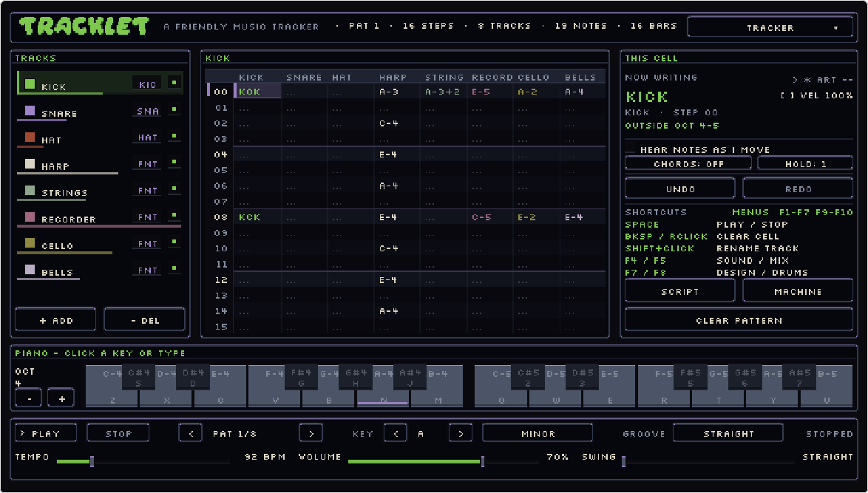
Task: Click the Recorder track's pink color square
Action: pos(30,217)
